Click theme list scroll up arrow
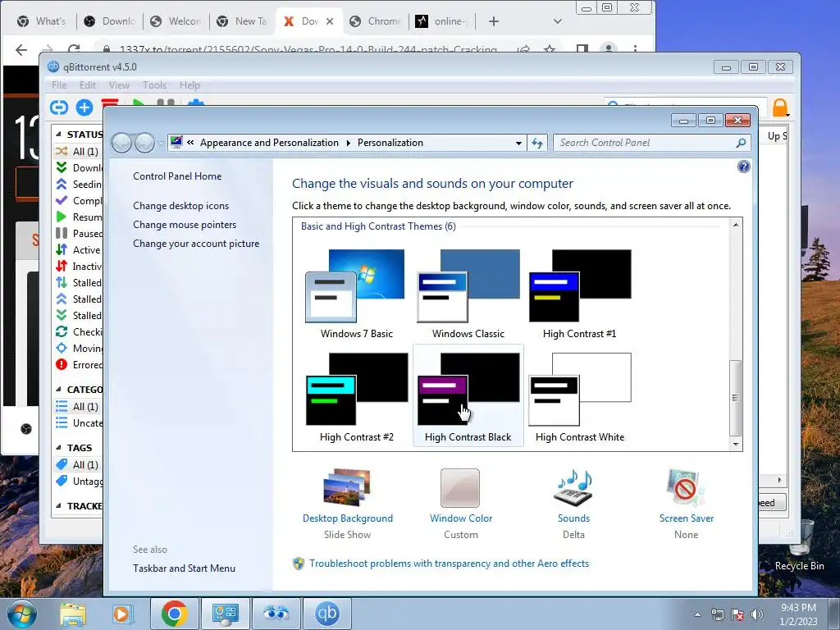 [x=736, y=225]
